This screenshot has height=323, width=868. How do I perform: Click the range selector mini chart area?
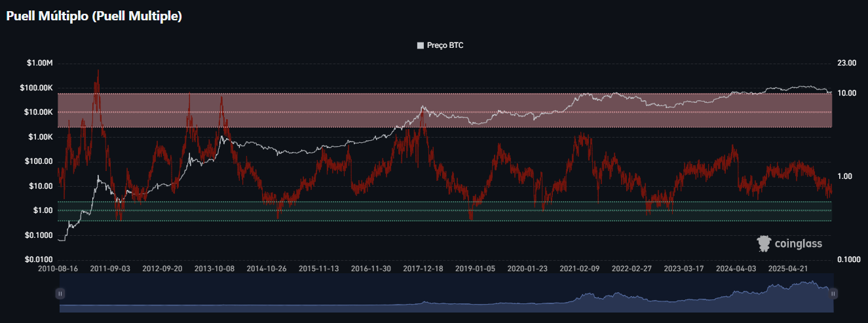click(447, 293)
